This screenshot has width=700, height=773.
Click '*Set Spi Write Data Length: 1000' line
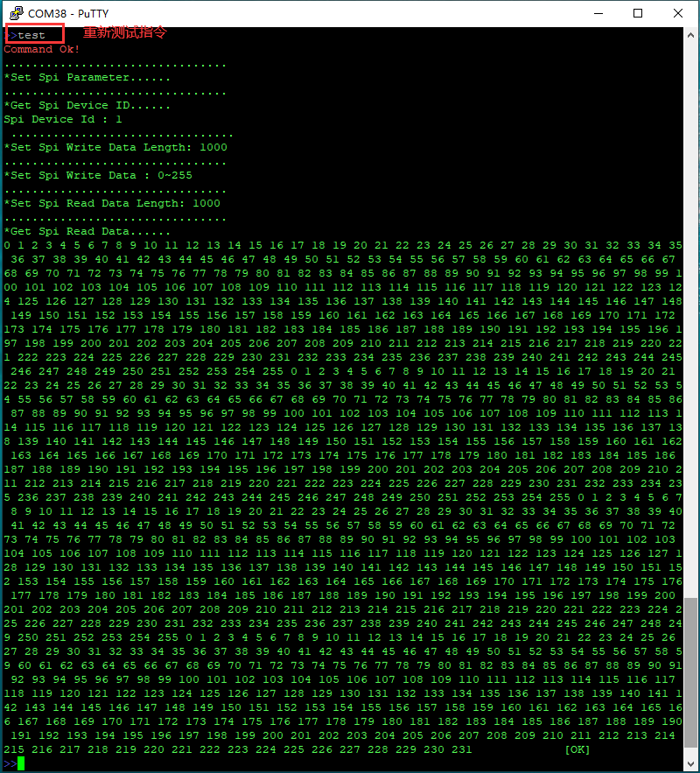(115, 147)
